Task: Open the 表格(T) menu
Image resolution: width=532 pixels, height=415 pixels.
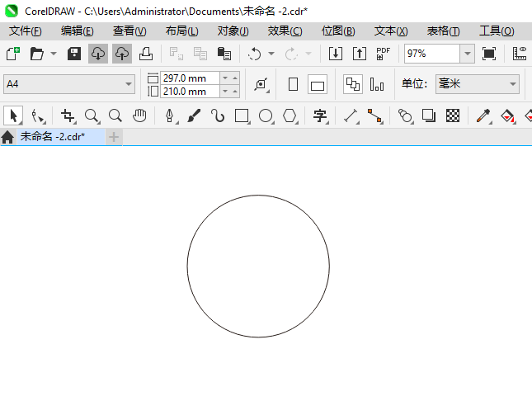Action: point(443,31)
